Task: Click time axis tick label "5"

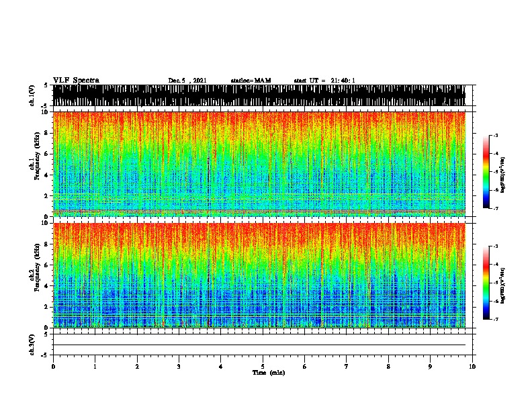Action: click(x=263, y=367)
